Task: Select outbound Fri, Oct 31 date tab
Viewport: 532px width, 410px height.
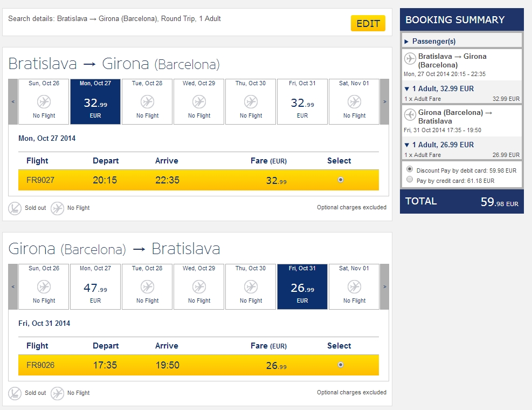Action: [302, 102]
